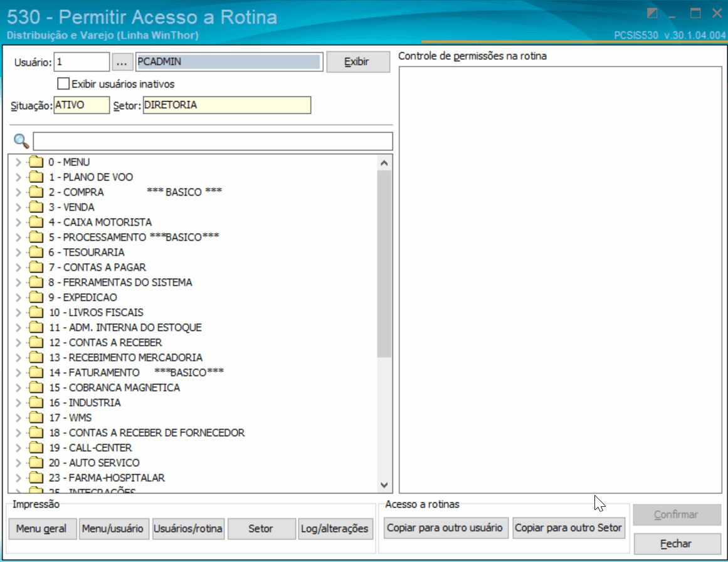Click the Setor DIRETORIA field
Viewport: 728px width, 562px height.
point(226,105)
